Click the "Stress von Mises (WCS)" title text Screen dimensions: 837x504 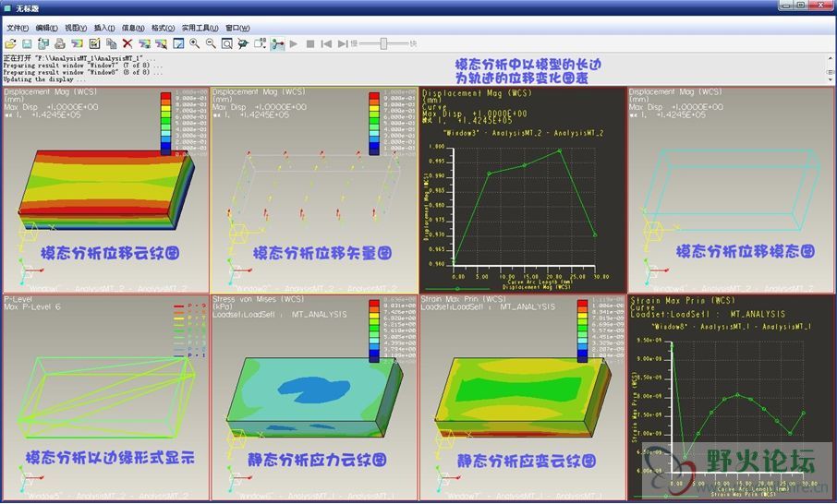(x=259, y=299)
